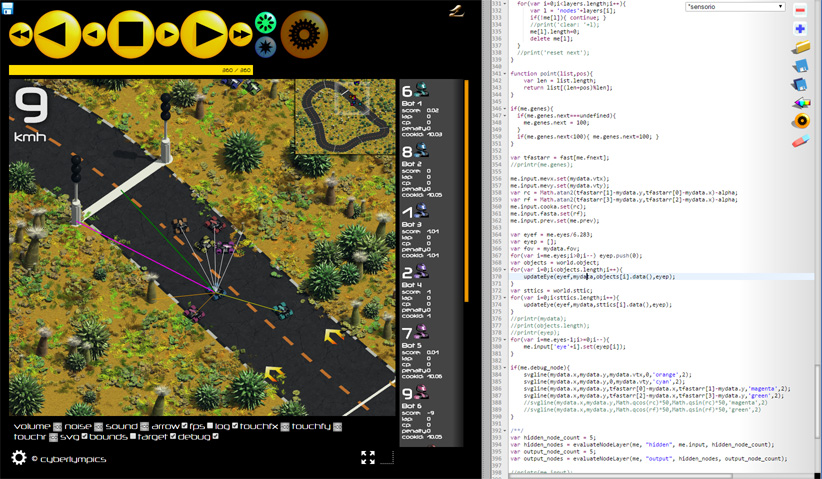822x479 pixels.
Task: Click the green wheel icon
Action: [265, 22]
